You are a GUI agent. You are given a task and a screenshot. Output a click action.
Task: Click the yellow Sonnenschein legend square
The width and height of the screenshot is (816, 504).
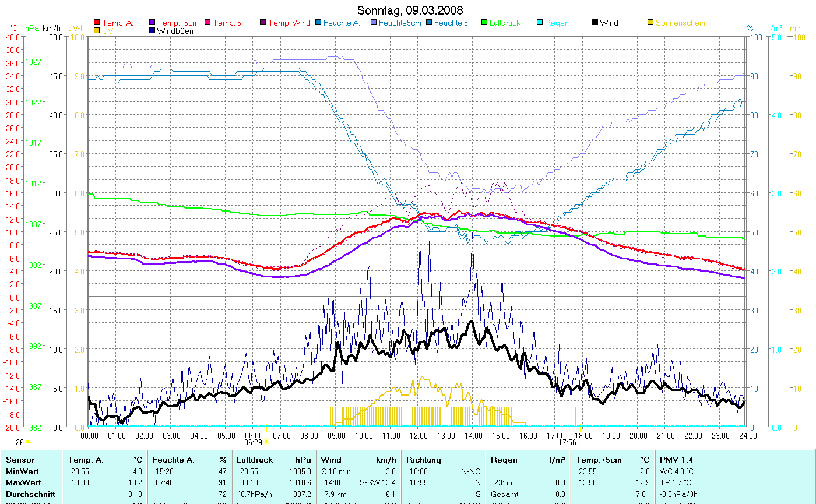pos(650,23)
